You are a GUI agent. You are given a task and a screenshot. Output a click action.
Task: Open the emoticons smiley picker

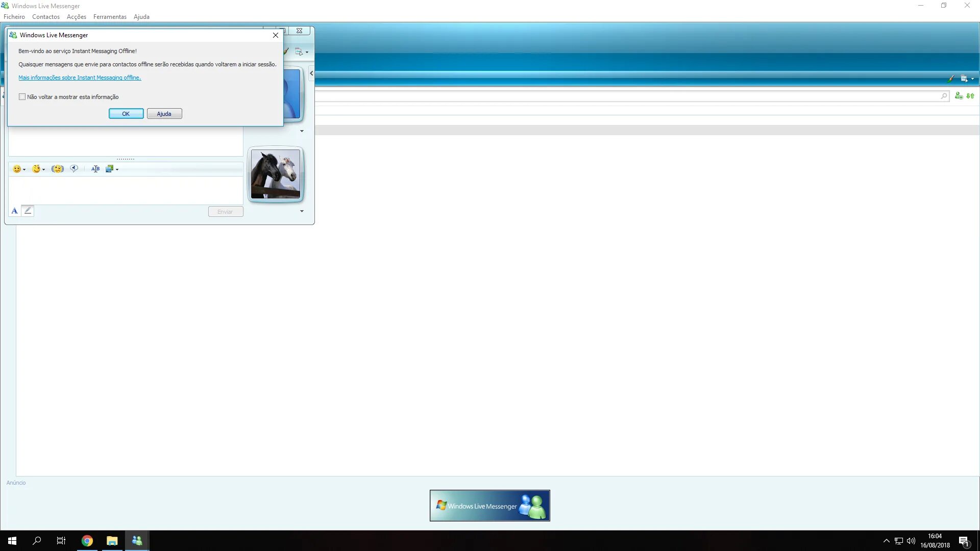17,169
